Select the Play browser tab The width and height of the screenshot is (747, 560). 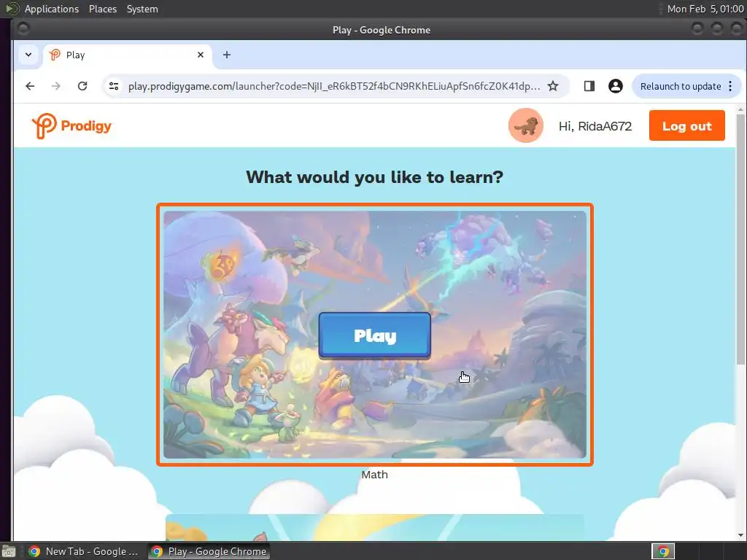tap(128, 55)
